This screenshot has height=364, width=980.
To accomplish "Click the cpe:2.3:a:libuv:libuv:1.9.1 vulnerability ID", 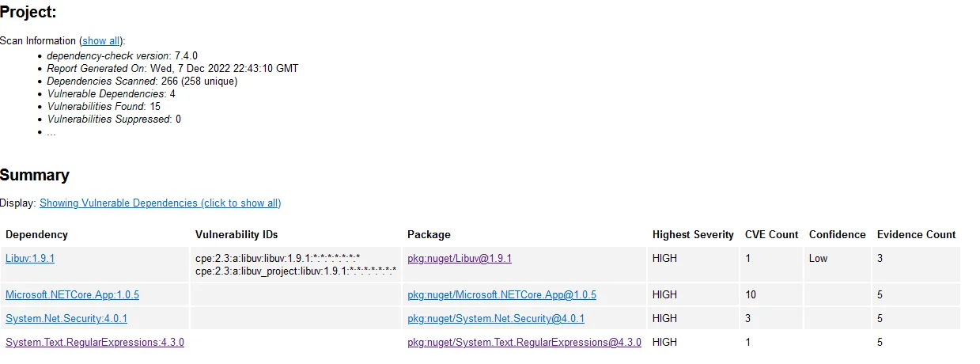I will [x=278, y=259].
